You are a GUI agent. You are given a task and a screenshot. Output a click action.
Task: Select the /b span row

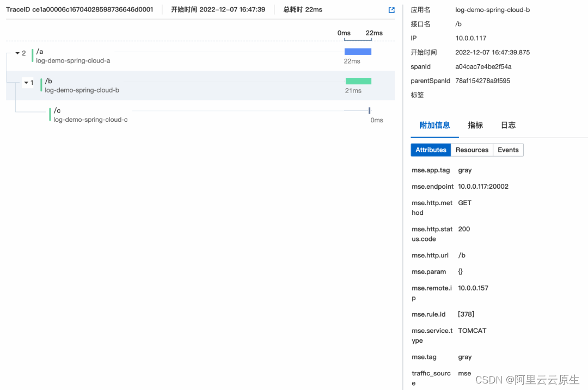[200, 85]
